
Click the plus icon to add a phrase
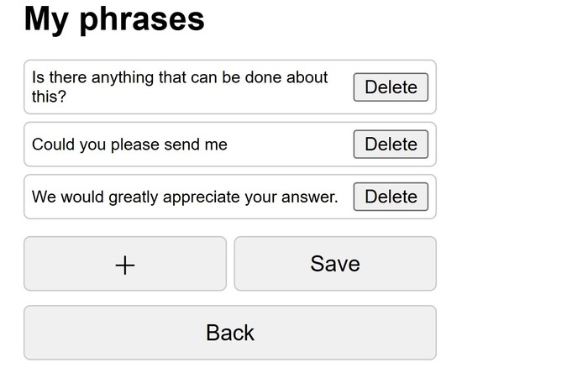pos(124,265)
